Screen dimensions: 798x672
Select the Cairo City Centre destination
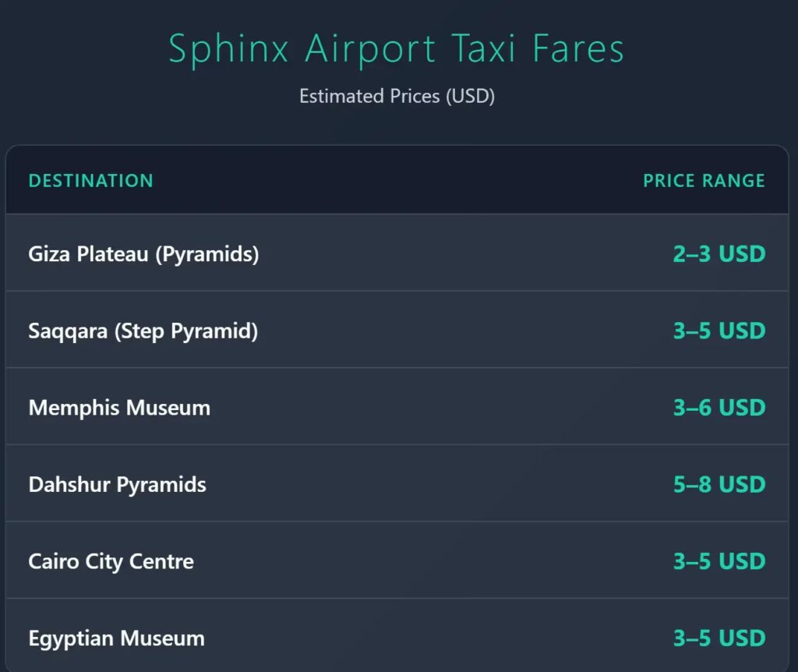111,561
